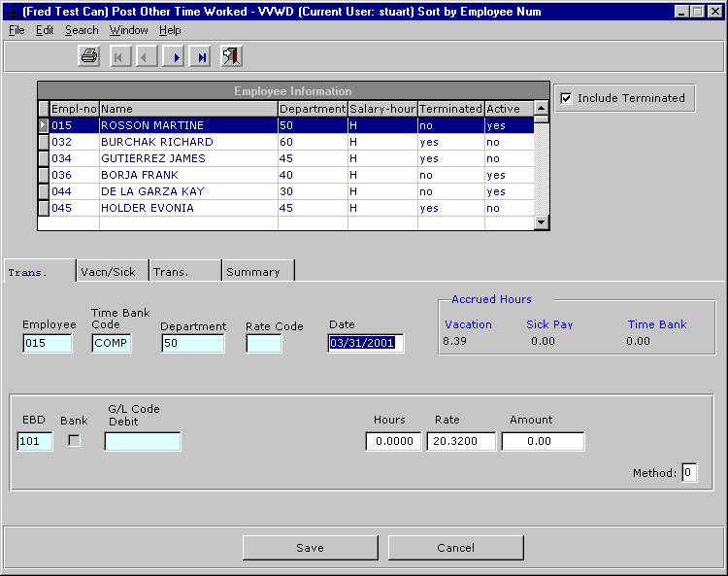This screenshot has height=576, width=728.
Task: Switch to the Vacn/Sick tab
Action: (109, 272)
